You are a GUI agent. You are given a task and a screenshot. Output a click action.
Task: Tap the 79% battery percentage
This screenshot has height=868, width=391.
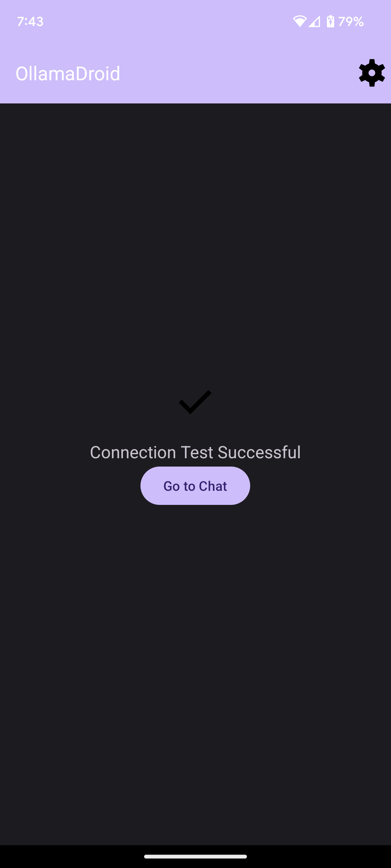351,22
